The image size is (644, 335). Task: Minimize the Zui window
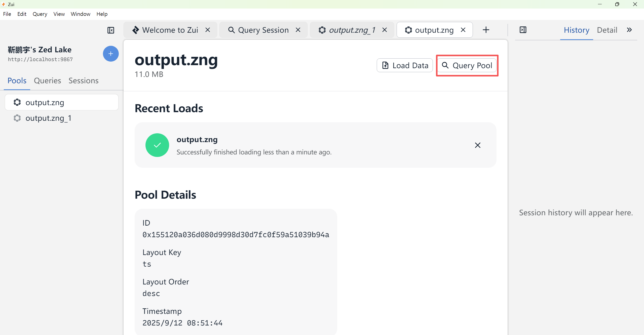(600, 4)
